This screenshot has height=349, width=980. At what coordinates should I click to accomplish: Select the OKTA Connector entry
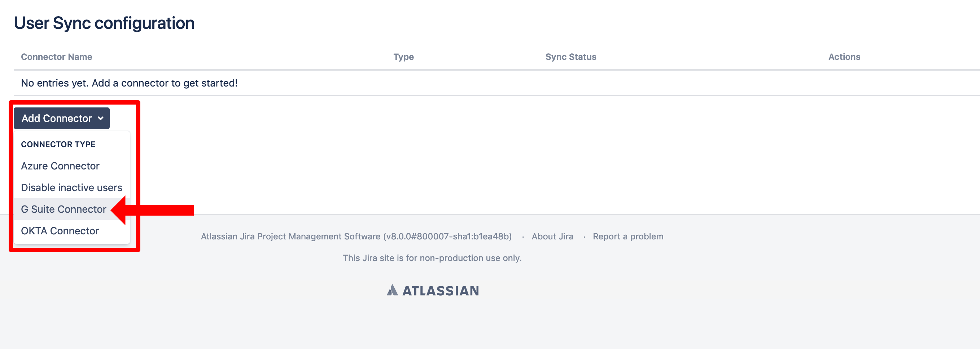(x=71, y=231)
